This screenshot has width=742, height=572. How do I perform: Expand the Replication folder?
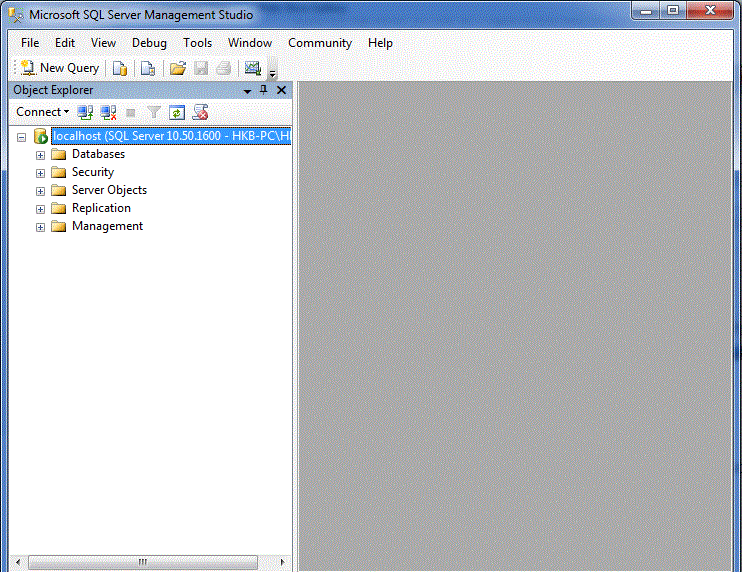coord(40,209)
